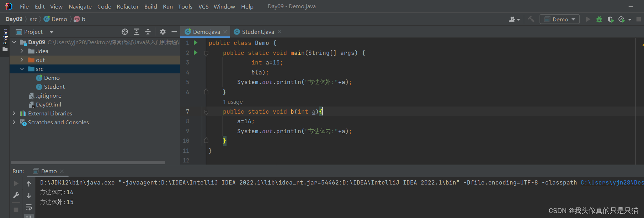Close the Demo.java editor tab
This screenshot has height=218, width=644.
point(225,32)
